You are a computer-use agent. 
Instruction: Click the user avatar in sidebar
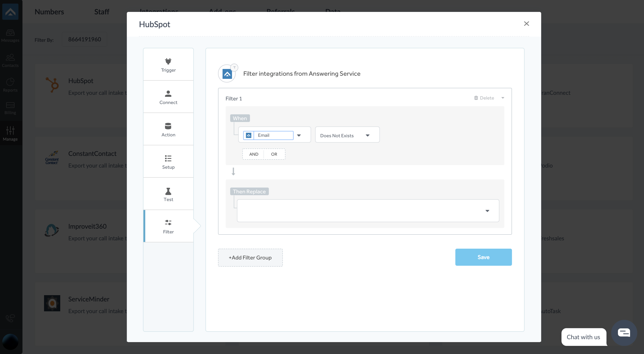(x=10, y=342)
